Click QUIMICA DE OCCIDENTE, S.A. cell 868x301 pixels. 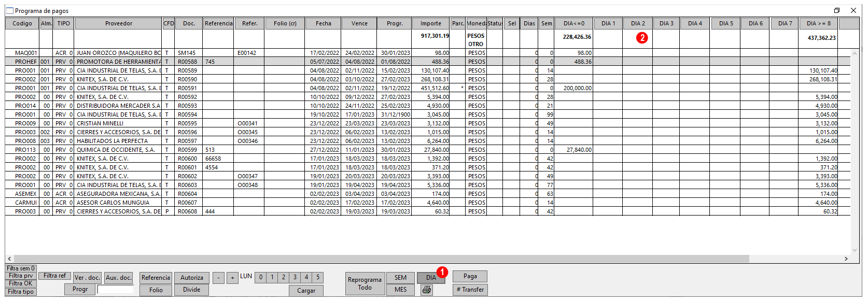(118, 150)
